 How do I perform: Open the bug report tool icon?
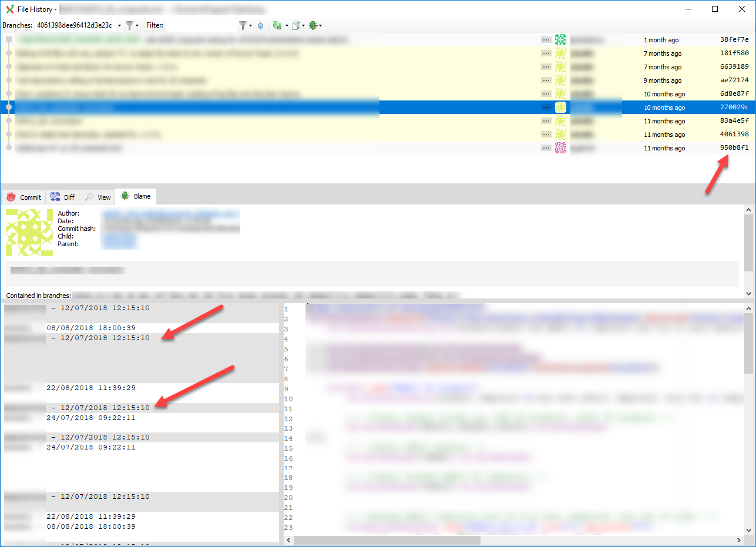coord(312,25)
